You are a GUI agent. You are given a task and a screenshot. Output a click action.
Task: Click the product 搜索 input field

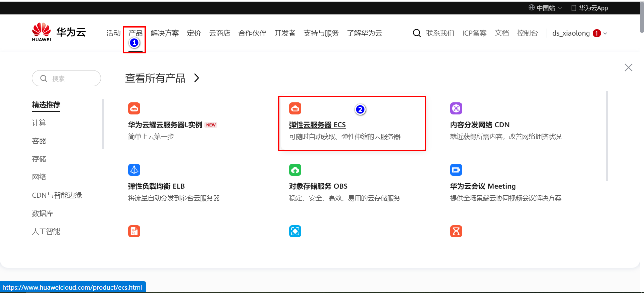(x=66, y=78)
